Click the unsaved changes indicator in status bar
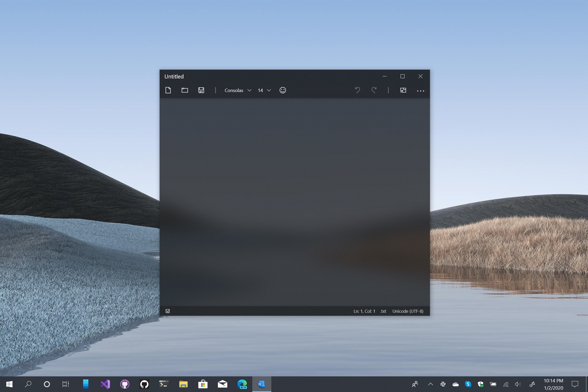Screen dimensions: 588x392 [168, 311]
